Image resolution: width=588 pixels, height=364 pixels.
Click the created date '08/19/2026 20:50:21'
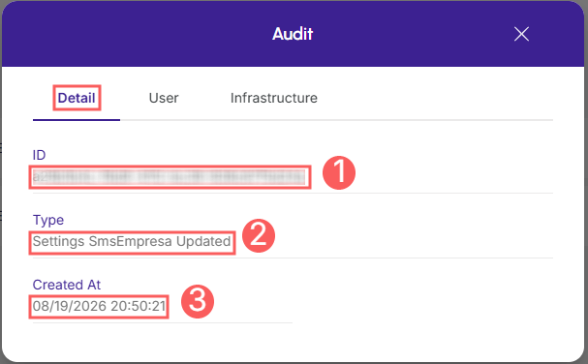tap(99, 306)
